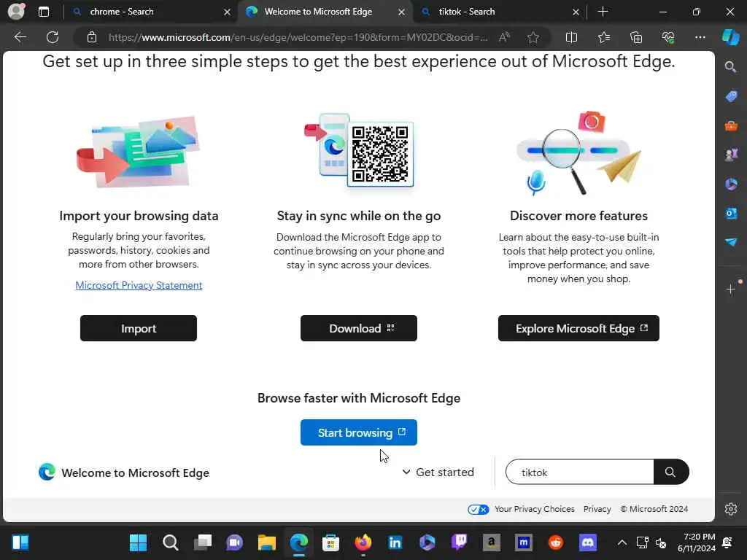Open sidebar Outlook icon
The height and width of the screenshot is (560, 747).
click(x=731, y=214)
